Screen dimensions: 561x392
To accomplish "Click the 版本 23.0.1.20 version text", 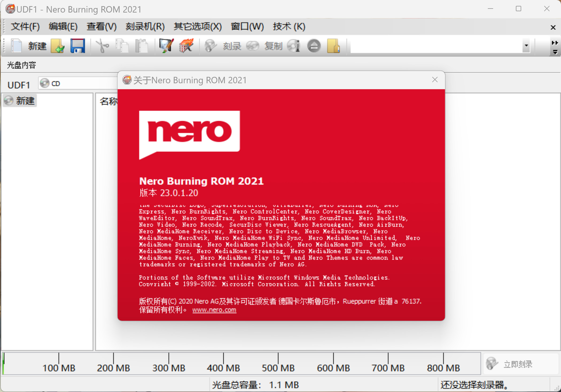I will point(169,193).
